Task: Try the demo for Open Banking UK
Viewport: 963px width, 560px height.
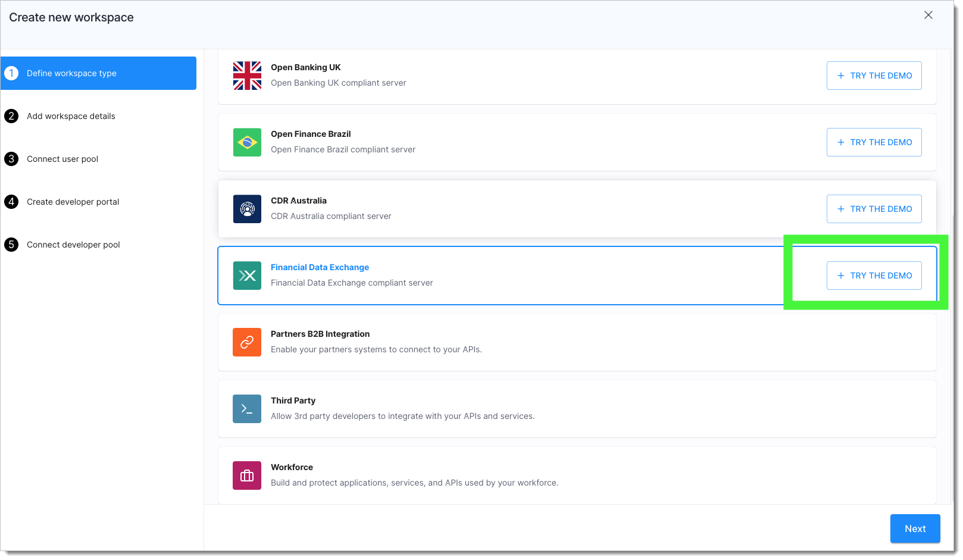Action: pos(874,76)
